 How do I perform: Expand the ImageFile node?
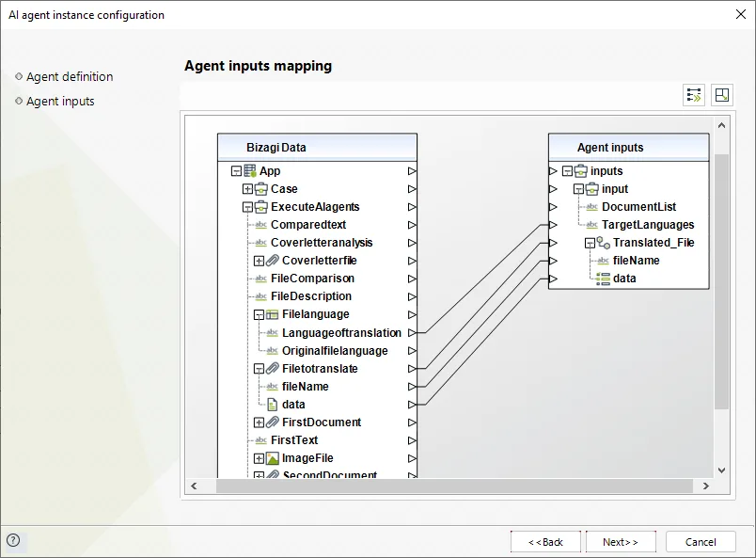[259, 458]
